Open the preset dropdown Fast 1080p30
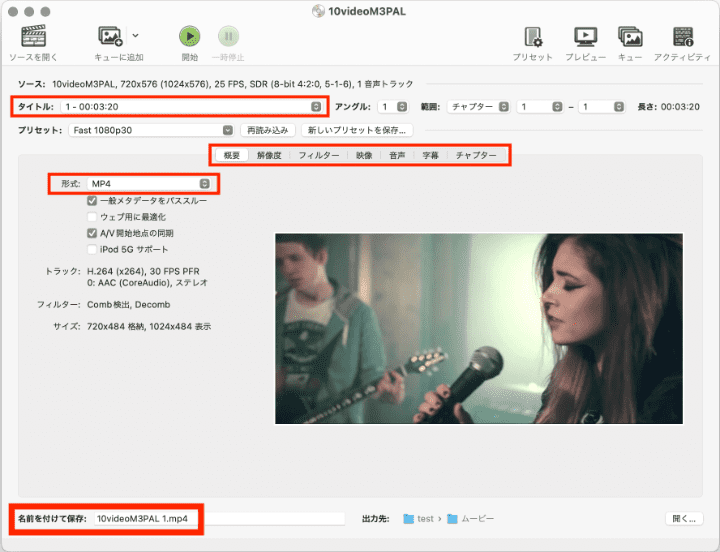The height and width of the screenshot is (552, 720). 151,130
